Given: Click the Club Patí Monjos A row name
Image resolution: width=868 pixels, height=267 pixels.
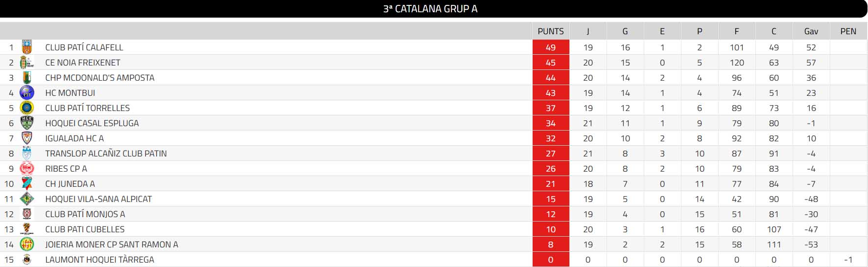Looking at the screenshot, I should tap(85, 214).
